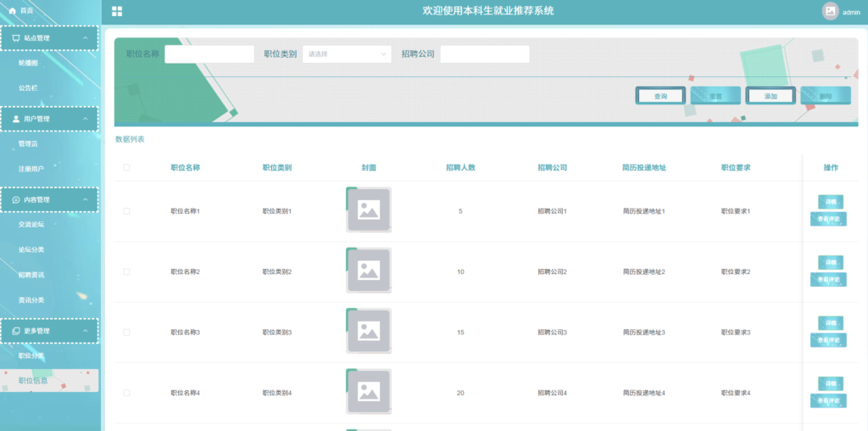Check the row checkbox for 职位名称2

127,272
